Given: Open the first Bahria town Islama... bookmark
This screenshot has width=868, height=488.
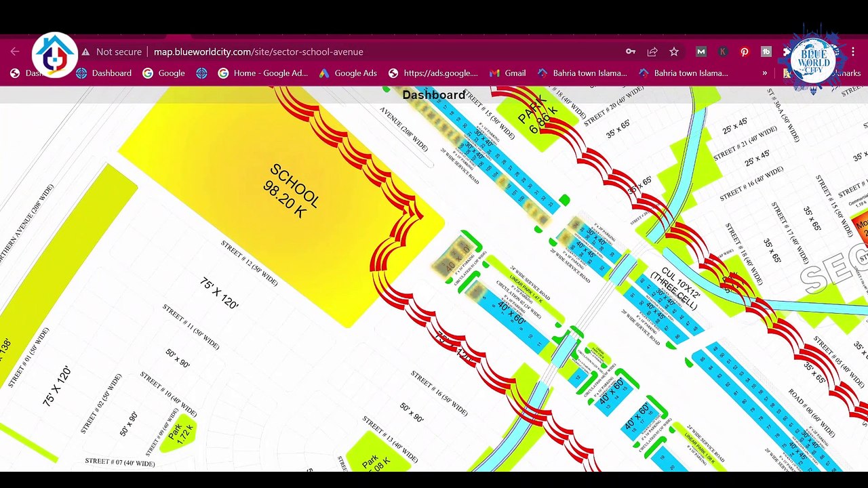Looking at the screenshot, I should 582,73.
